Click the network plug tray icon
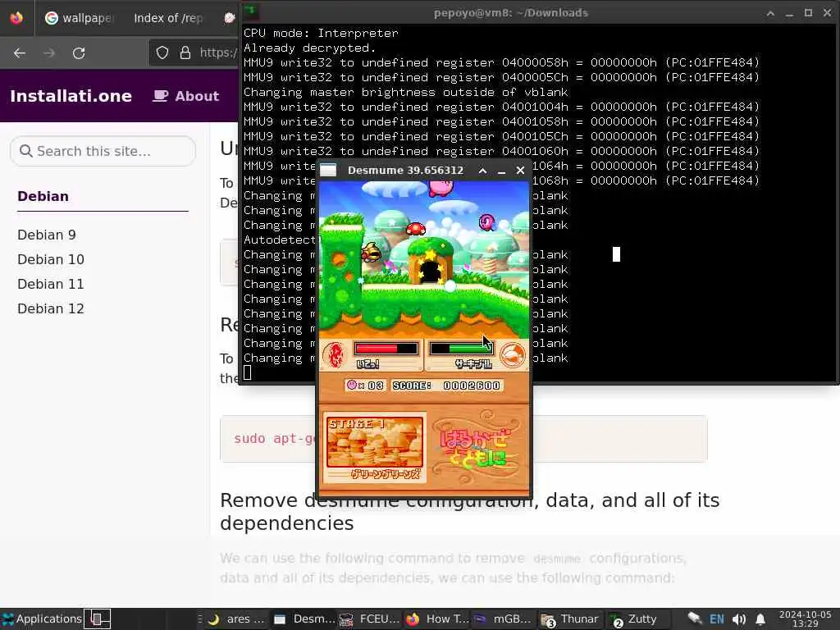Viewport: 840px width, 630px height. [695, 619]
